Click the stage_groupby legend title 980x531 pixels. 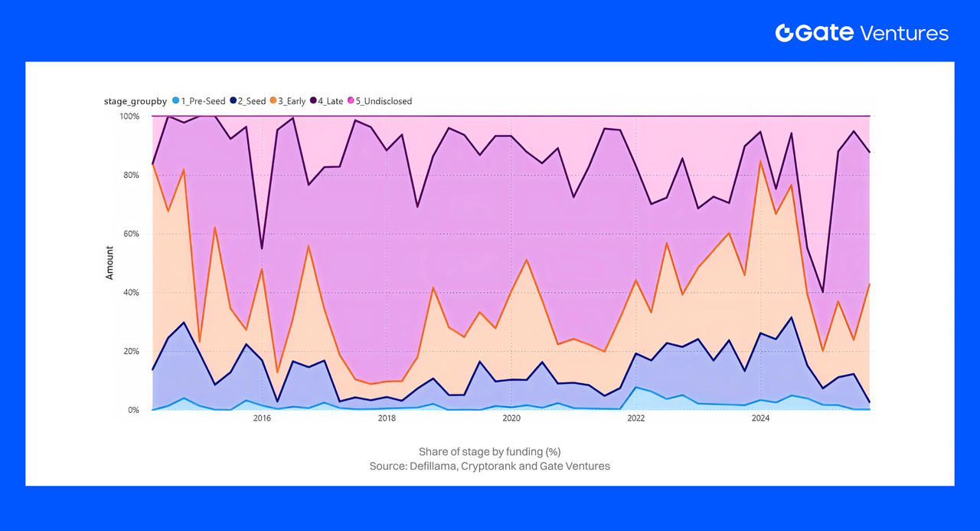tap(136, 101)
